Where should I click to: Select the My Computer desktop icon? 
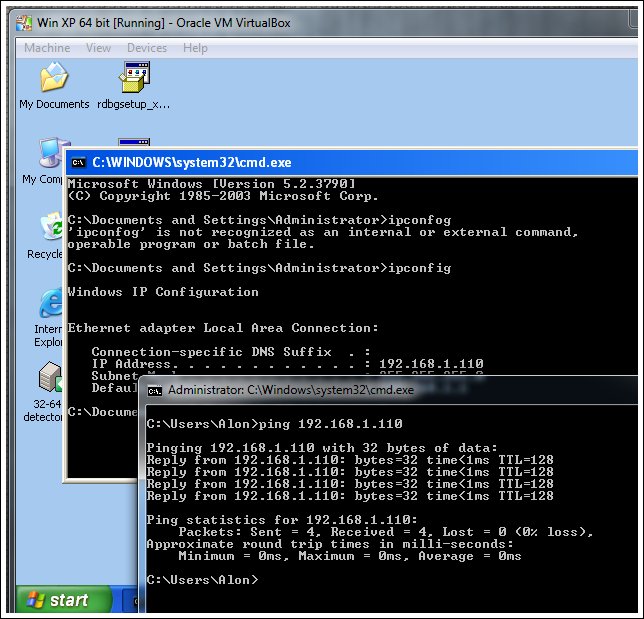45,161
